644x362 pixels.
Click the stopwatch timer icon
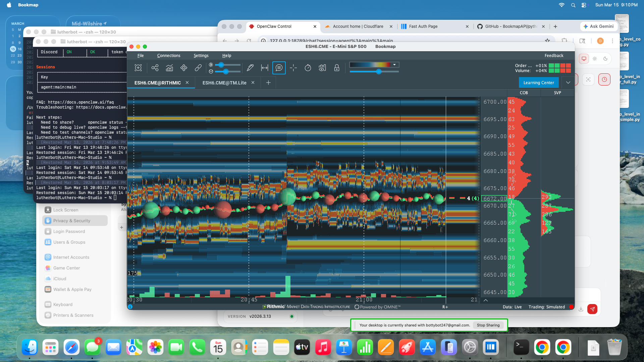click(x=308, y=68)
